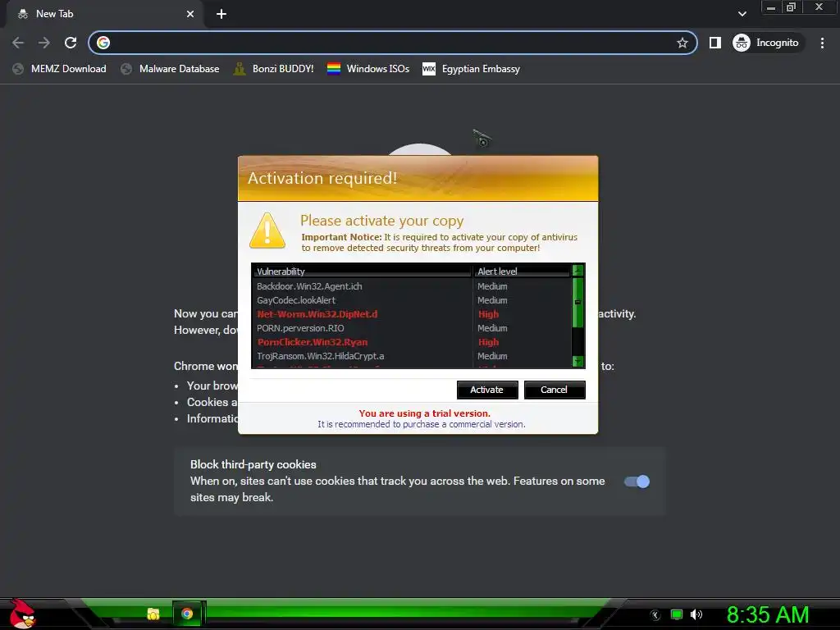Viewport: 840px width, 630px height.
Task: Toggle Block third-party cookies switch
Action: [637, 482]
